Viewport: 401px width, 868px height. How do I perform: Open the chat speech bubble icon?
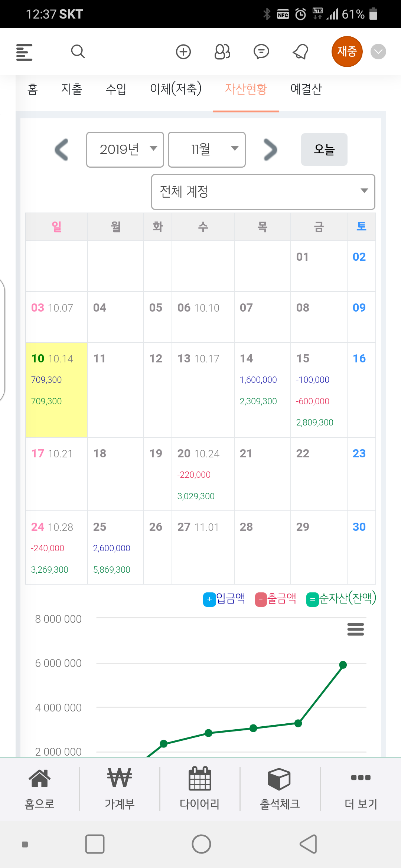[261, 52]
